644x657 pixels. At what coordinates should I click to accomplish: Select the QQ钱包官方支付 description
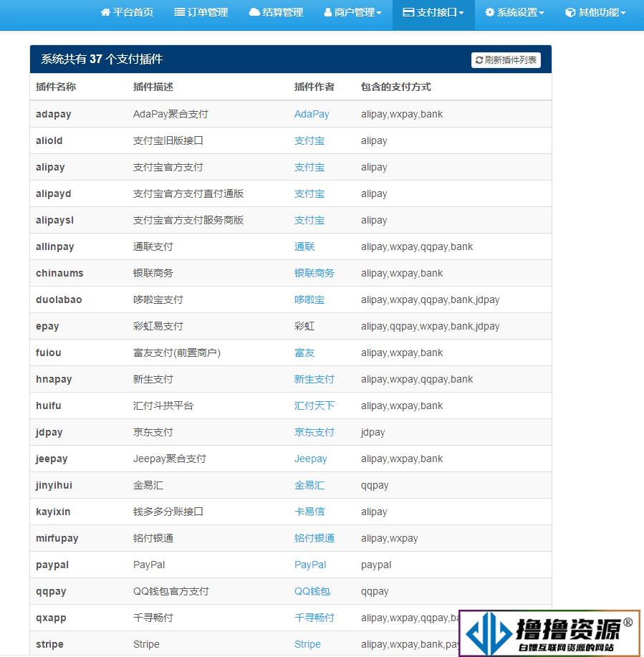[171, 591]
